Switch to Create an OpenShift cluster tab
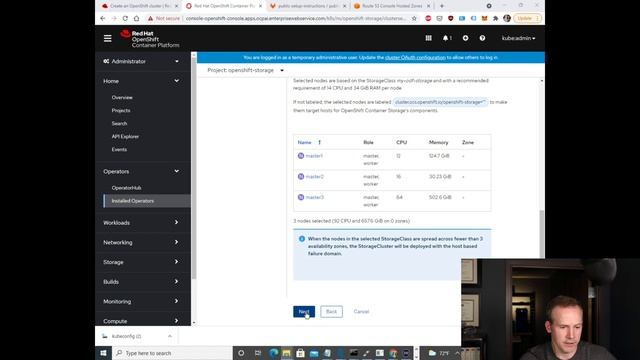 139,6
